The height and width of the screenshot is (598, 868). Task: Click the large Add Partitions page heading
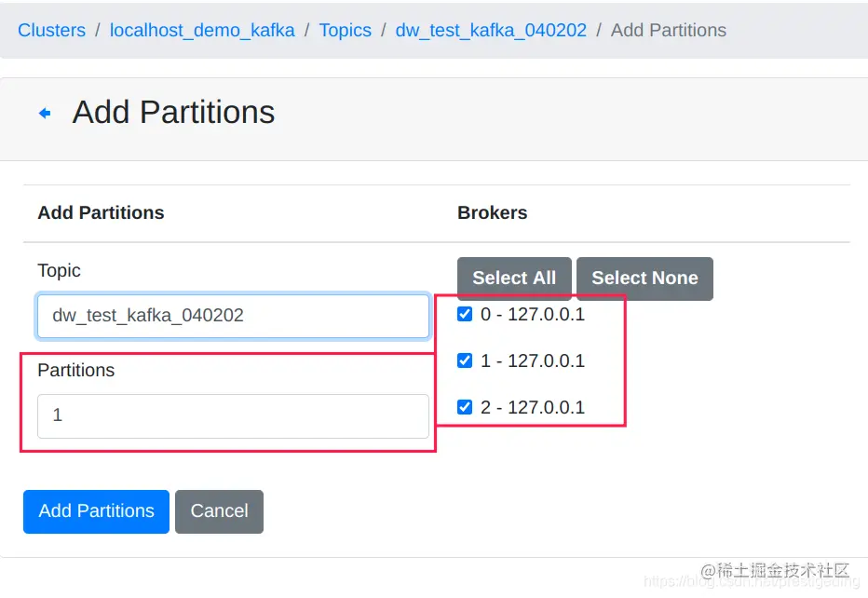click(173, 112)
